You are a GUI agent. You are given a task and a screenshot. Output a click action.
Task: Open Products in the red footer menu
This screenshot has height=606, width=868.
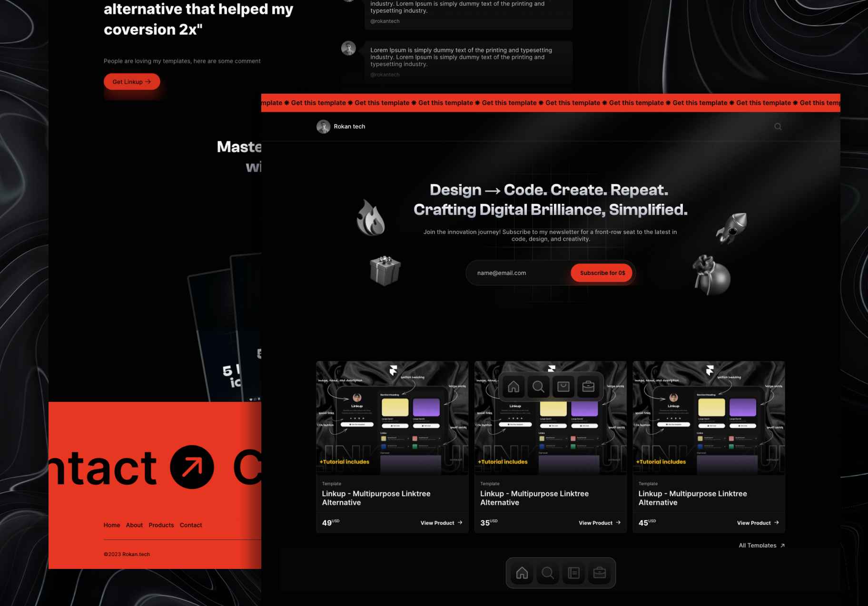(x=161, y=525)
